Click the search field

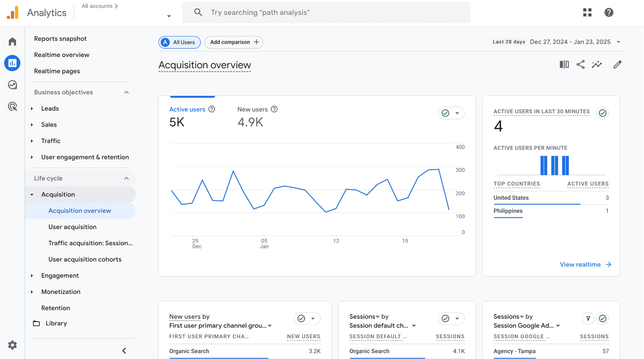click(x=326, y=12)
